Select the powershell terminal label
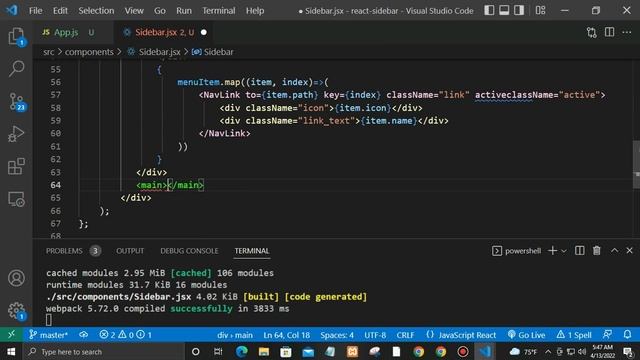The image size is (640, 360). point(517,251)
